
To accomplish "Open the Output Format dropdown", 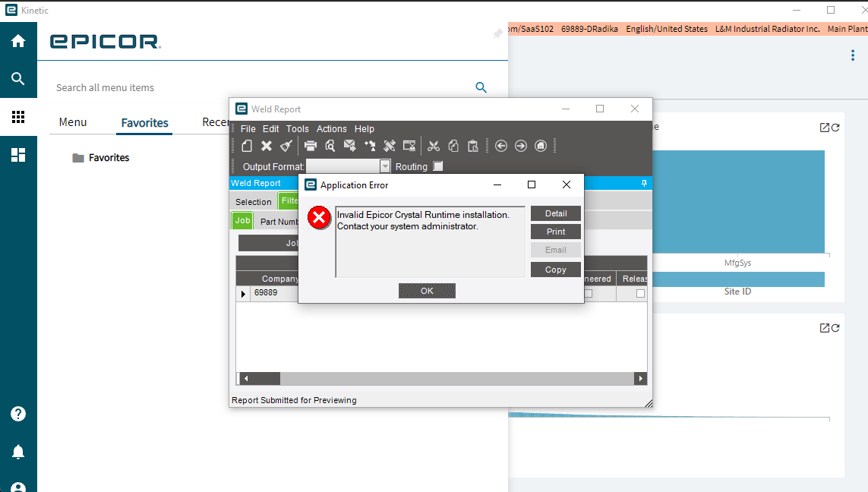I will (385, 166).
